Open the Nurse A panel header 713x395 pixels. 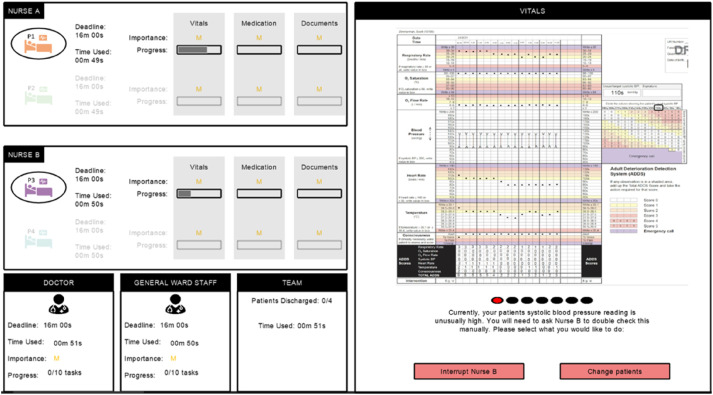tap(24, 11)
